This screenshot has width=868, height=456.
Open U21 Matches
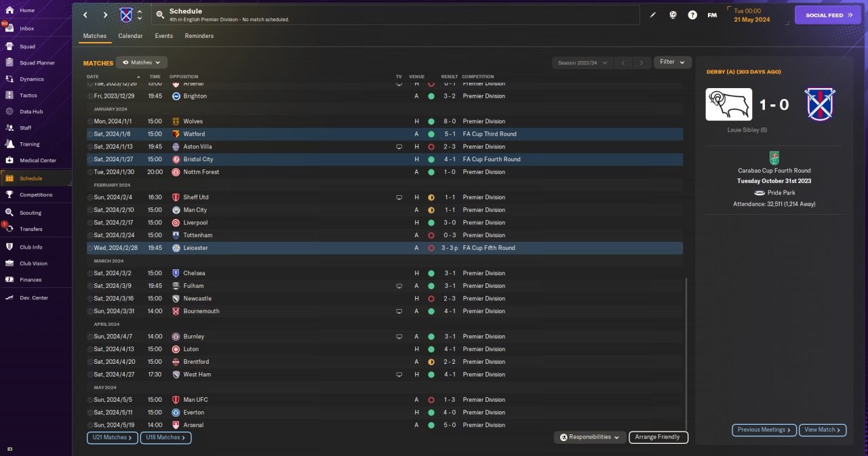(113, 438)
